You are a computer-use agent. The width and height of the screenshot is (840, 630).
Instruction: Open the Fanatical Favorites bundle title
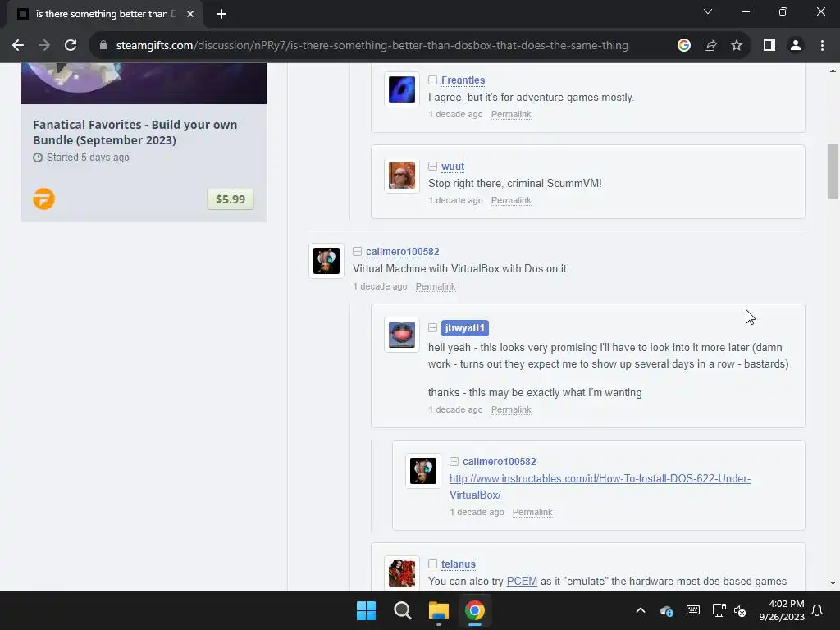[x=135, y=132]
